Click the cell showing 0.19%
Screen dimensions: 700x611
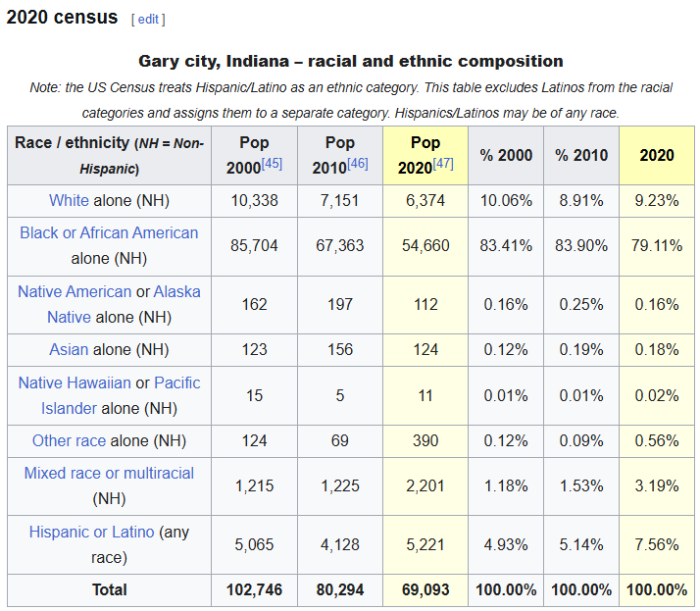[581, 350]
